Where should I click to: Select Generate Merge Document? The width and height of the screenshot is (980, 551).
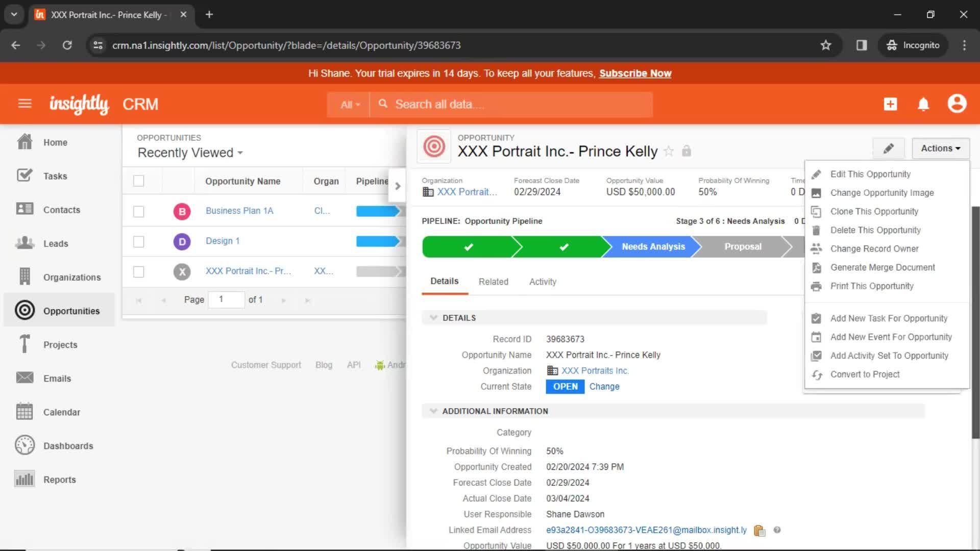click(883, 267)
